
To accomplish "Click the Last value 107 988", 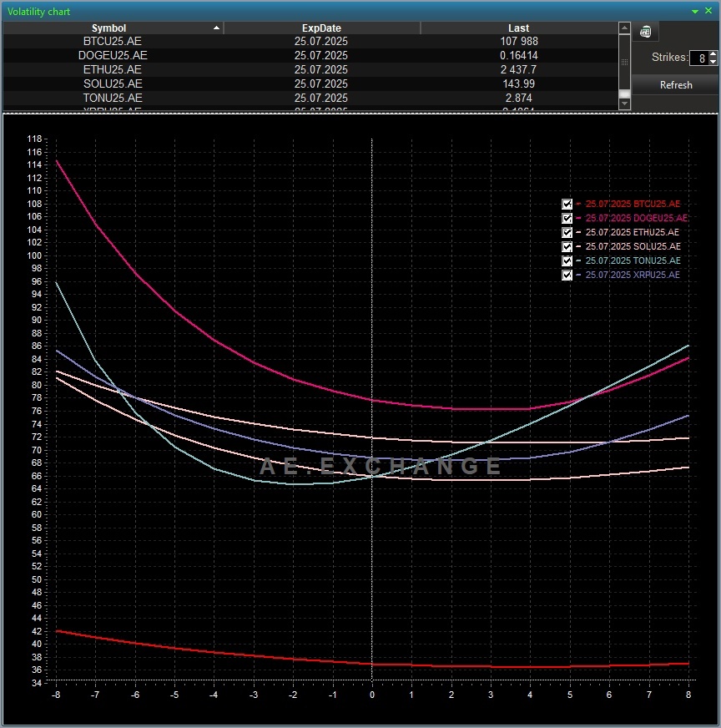I will 519,41.
